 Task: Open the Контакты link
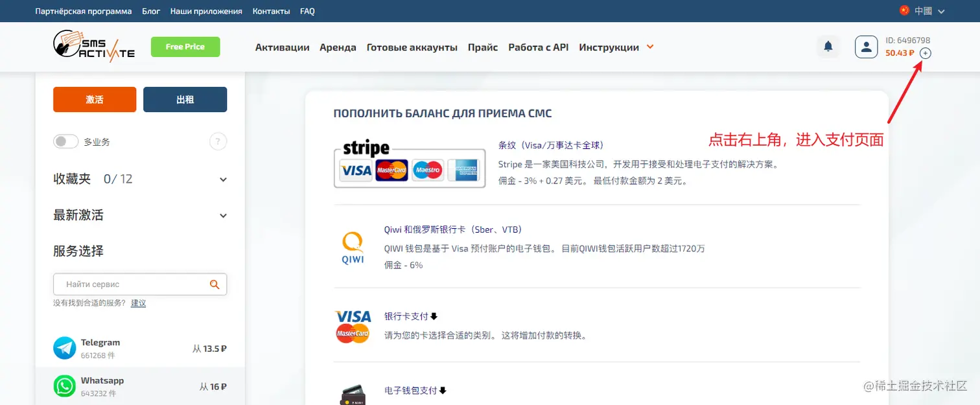(x=272, y=11)
